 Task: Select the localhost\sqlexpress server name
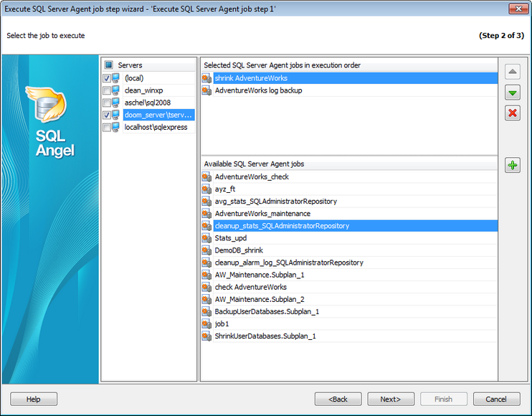click(x=158, y=127)
